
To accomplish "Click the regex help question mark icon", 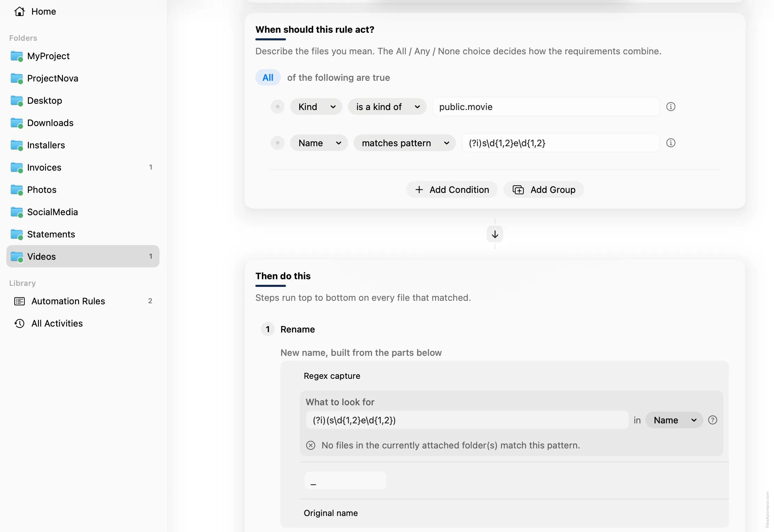I will [713, 420].
